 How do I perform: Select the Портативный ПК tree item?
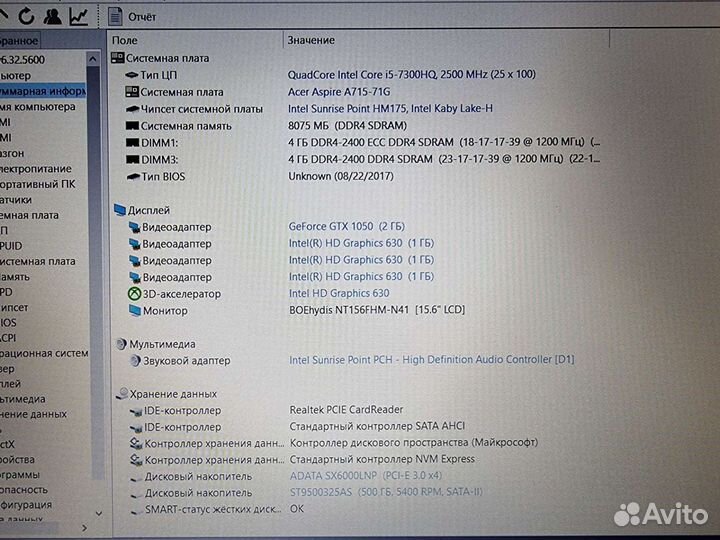click(38, 184)
